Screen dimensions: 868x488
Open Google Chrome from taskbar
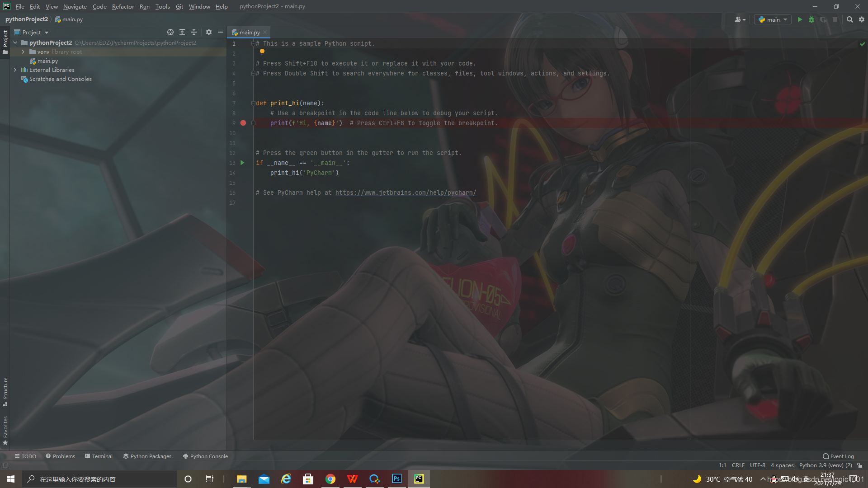click(x=330, y=479)
